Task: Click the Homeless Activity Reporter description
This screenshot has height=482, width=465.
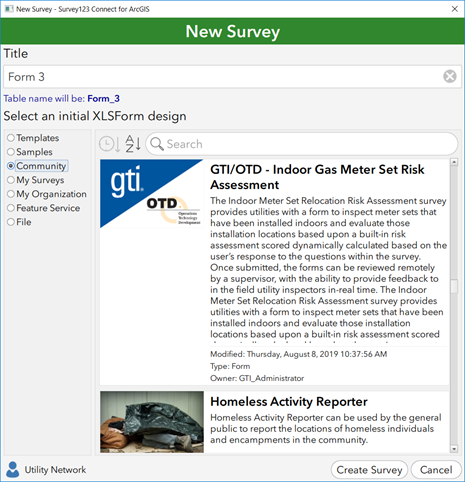Action: point(326,429)
